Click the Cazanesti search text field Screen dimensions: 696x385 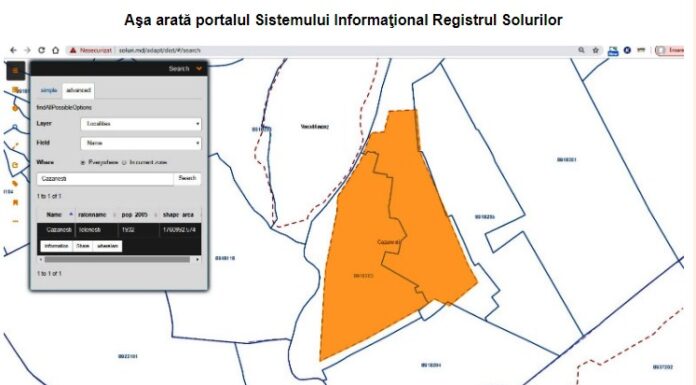click(105, 179)
